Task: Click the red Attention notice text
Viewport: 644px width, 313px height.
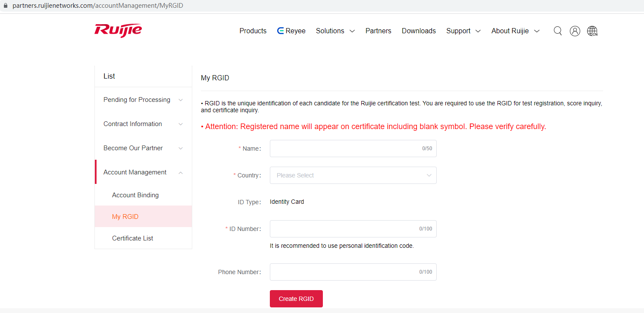Action: (x=374, y=126)
